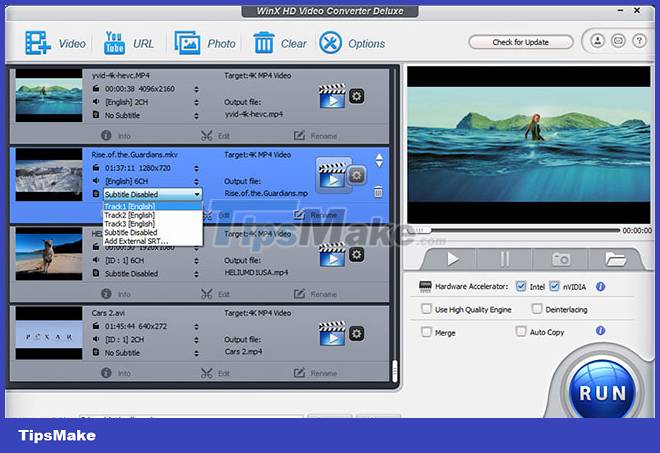Image resolution: width=660 pixels, height=453 pixels.
Task: Open the help question mark icon
Action: [639, 41]
